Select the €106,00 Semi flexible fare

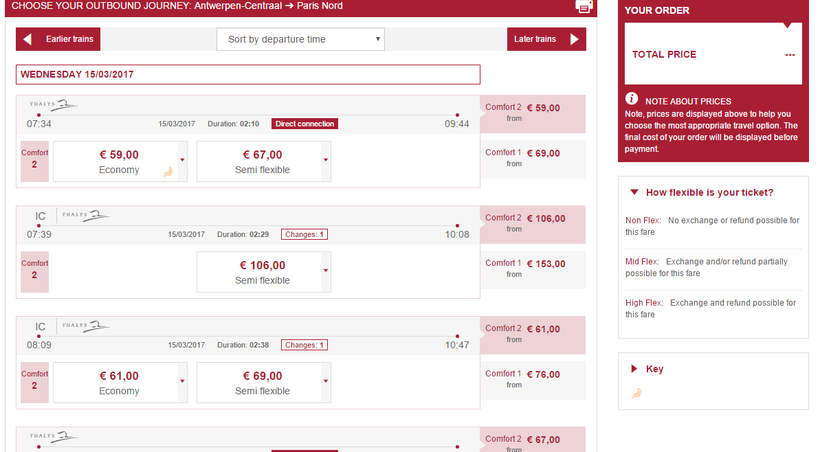262,272
